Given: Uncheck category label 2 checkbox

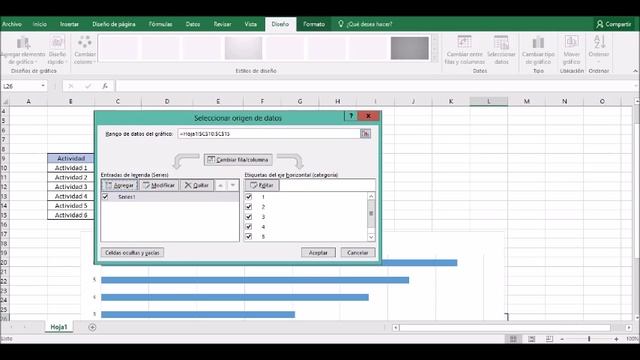Looking at the screenshot, I should coord(249,207).
